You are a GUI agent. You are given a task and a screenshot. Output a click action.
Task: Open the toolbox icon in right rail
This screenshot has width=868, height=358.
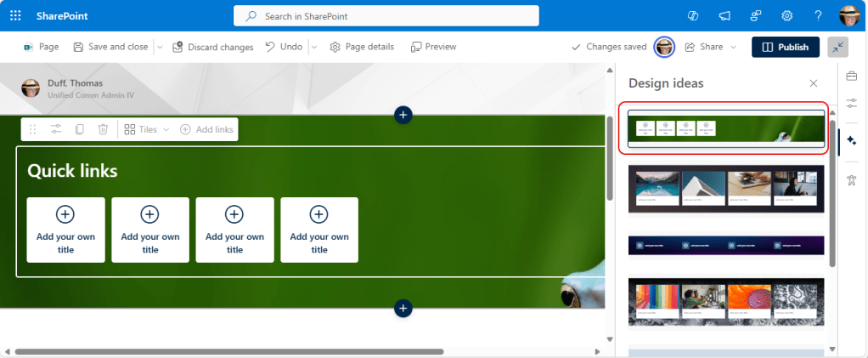click(852, 77)
